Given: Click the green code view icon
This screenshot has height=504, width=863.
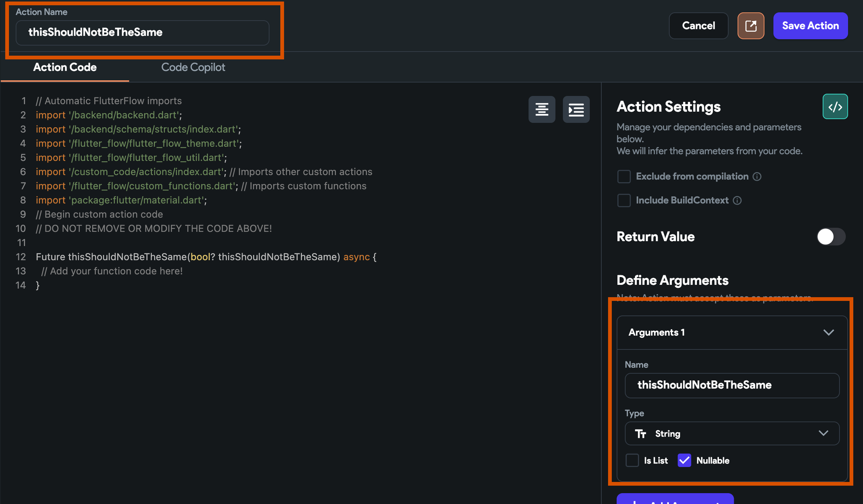Looking at the screenshot, I should point(835,107).
